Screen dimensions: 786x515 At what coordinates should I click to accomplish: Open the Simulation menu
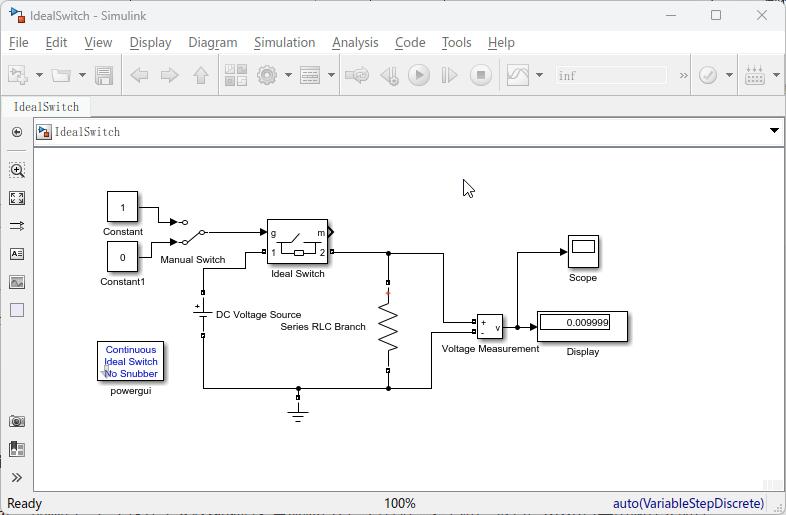(x=284, y=43)
